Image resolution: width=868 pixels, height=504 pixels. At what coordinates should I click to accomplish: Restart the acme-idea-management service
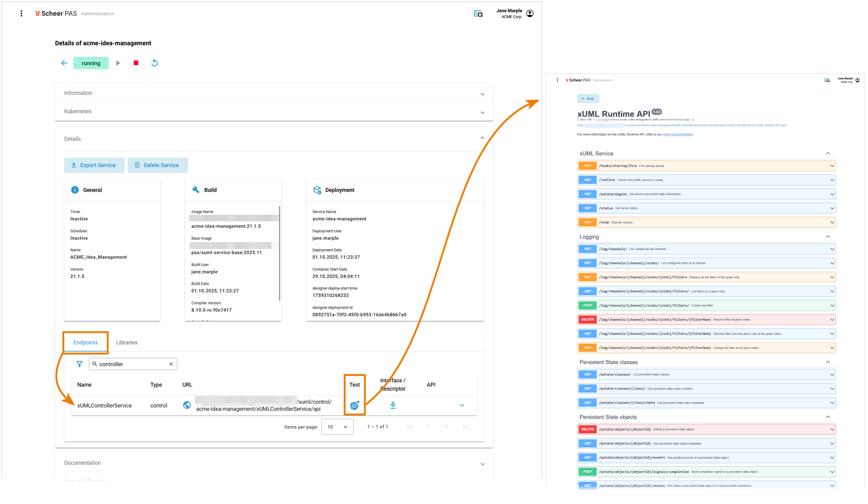coord(154,63)
